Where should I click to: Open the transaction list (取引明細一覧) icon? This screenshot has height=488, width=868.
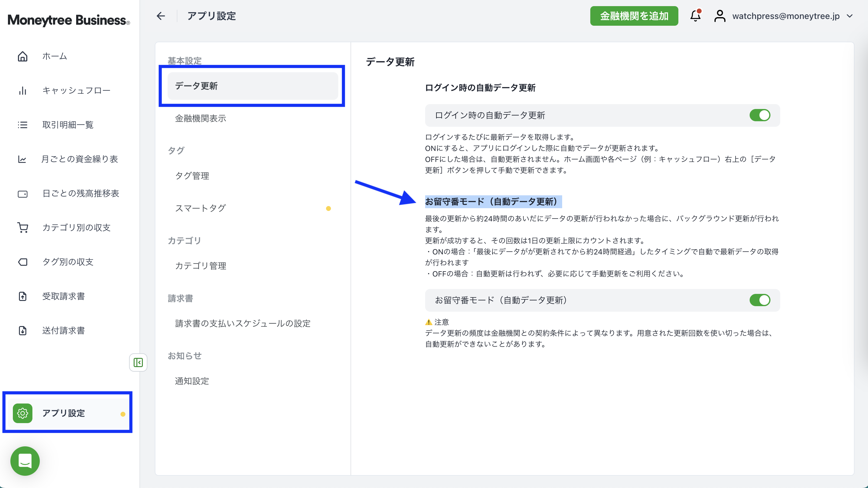click(23, 125)
